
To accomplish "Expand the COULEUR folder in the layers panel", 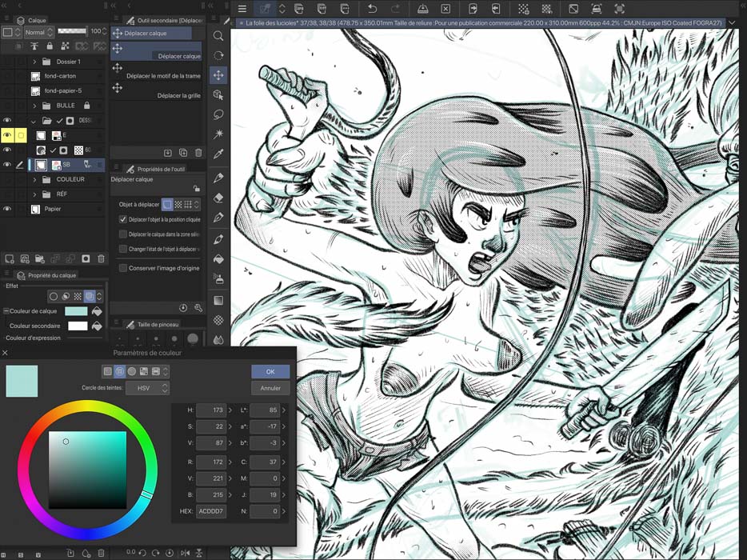I will coord(34,179).
